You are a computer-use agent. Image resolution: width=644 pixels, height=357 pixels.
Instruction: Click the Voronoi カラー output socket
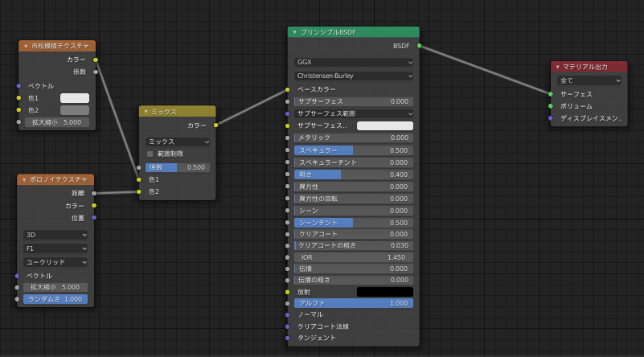pyautogui.click(x=94, y=205)
